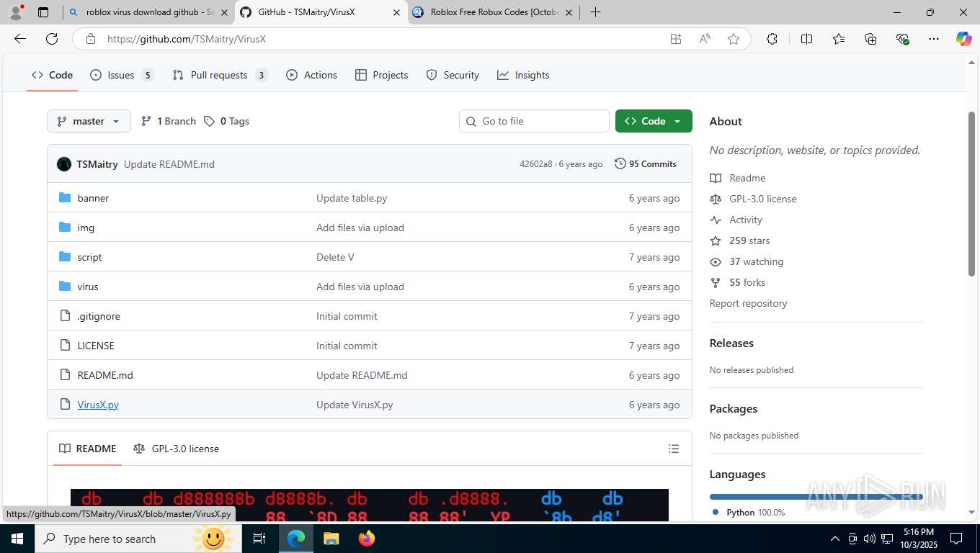This screenshot has height=553, width=980.
Task: Open browser profile avatar icon
Action: [x=16, y=12]
